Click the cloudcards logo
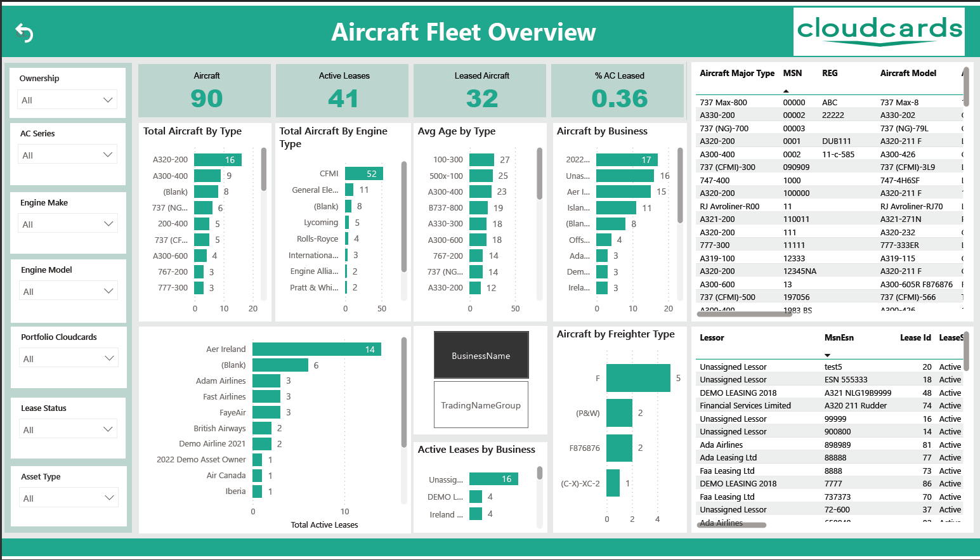Viewport: 980px width, 560px height. coord(879,32)
